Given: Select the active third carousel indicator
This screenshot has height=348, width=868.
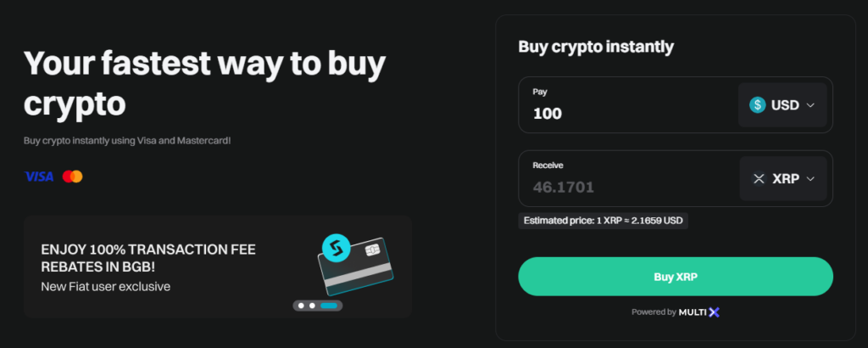Looking at the screenshot, I should click(328, 305).
